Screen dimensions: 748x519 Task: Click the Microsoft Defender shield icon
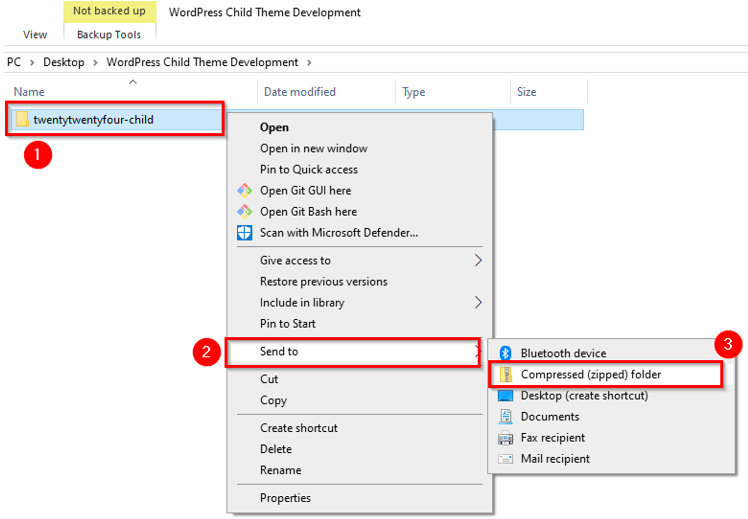244,233
